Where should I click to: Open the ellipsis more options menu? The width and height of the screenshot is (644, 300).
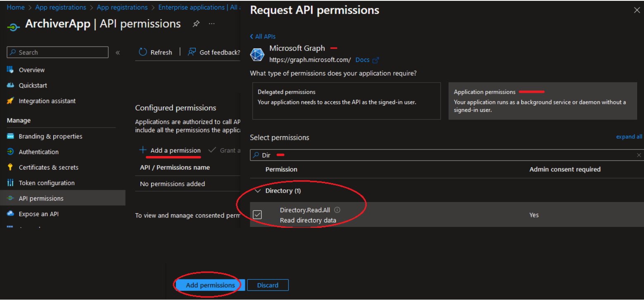pos(211,24)
